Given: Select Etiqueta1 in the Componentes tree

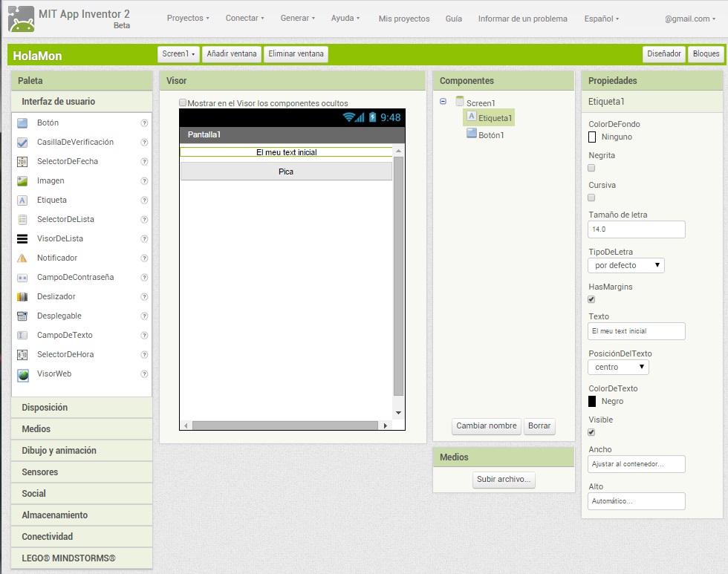Looking at the screenshot, I should [x=490, y=118].
